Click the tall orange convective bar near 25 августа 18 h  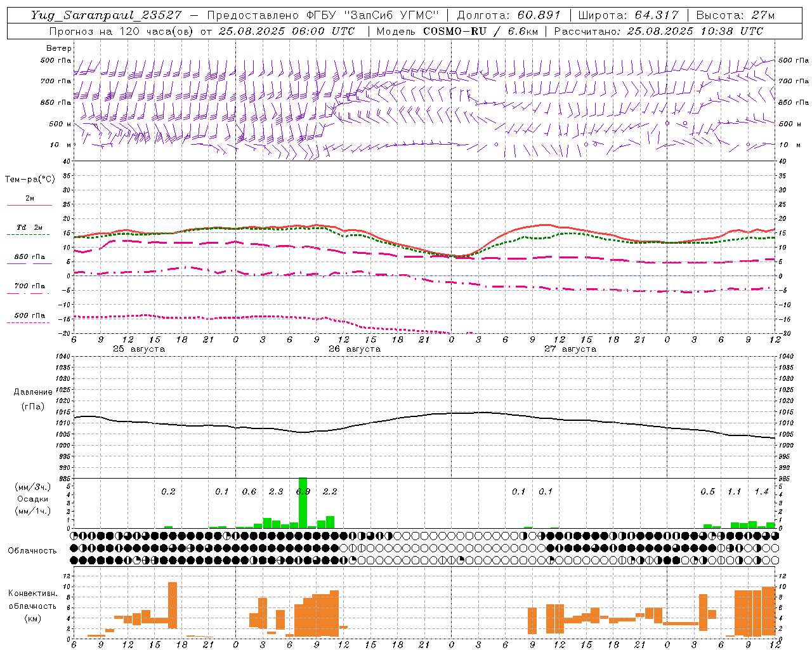click(173, 606)
